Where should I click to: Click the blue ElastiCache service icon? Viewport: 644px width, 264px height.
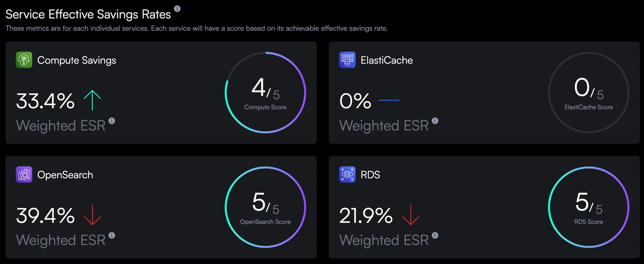(x=347, y=60)
